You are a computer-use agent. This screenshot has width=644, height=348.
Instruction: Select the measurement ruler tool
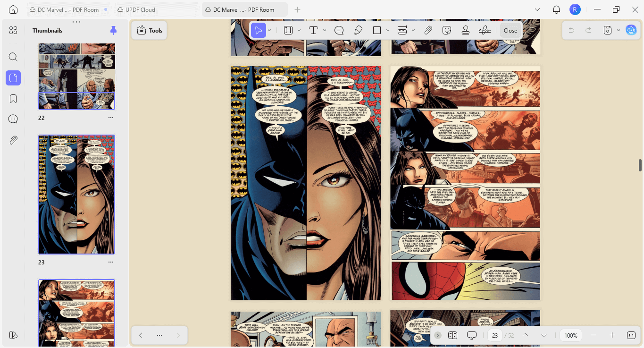click(x=402, y=30)
